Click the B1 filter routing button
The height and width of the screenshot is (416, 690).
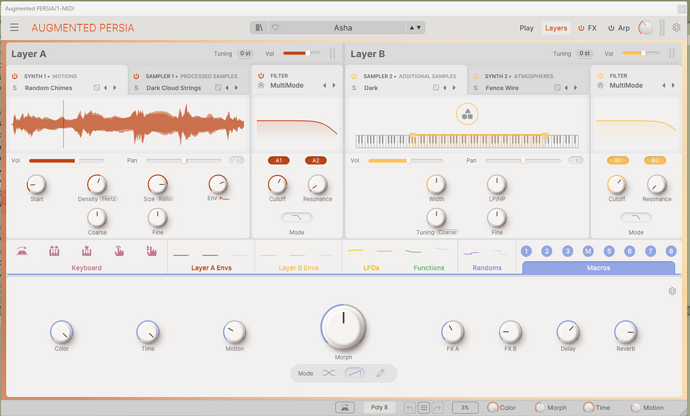click(618, 161)
